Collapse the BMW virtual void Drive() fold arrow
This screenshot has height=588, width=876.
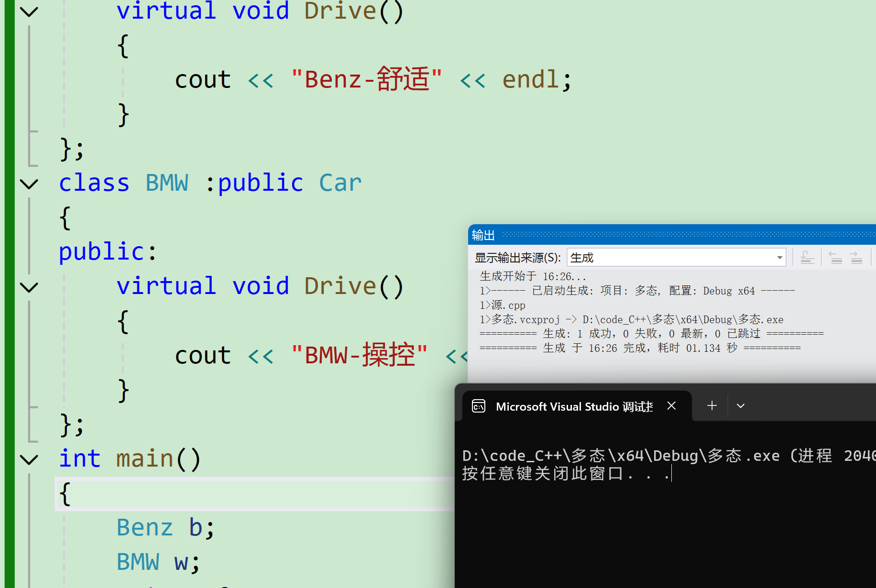(29, 287)
